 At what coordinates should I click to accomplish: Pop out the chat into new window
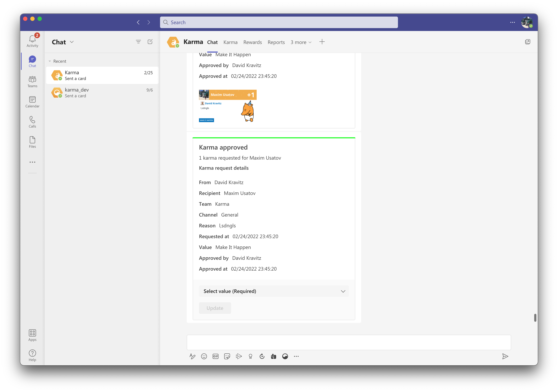pyautogui.click(x=527, y=42)
